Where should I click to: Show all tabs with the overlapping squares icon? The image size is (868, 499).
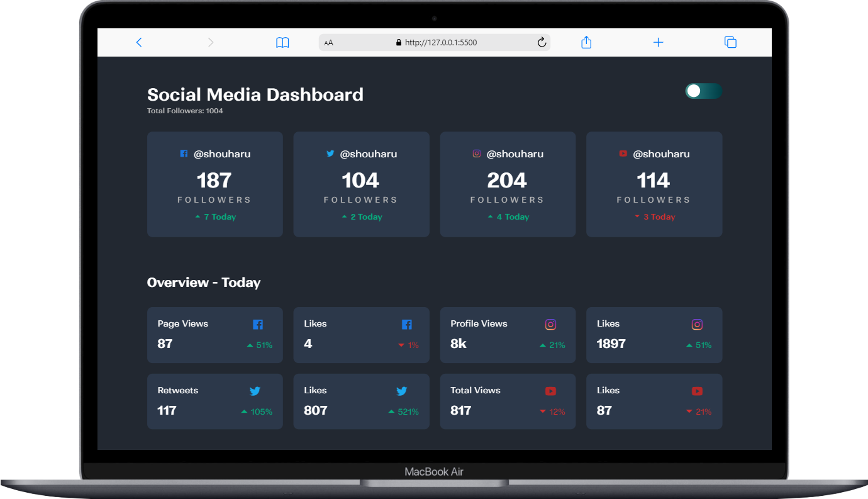730,42
